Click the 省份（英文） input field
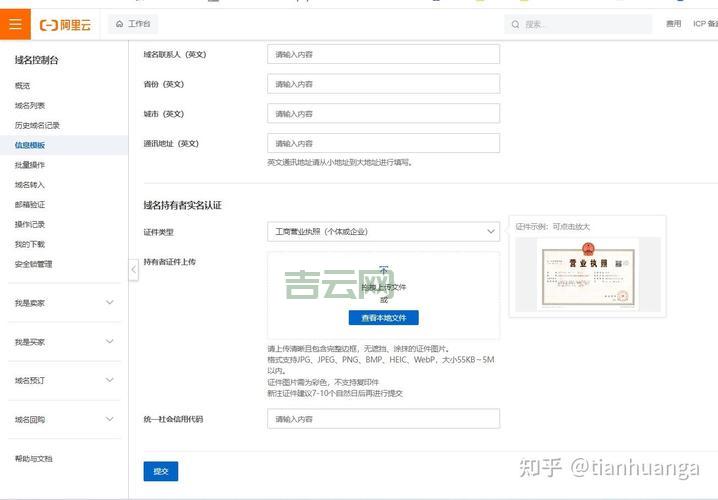Screen dimensions: 718x500 383,84
